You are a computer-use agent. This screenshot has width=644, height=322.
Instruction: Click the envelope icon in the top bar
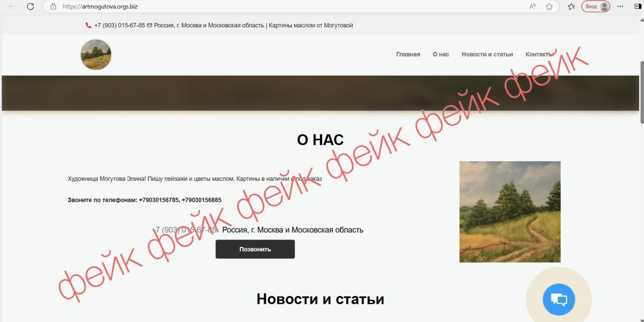point(149,25)
